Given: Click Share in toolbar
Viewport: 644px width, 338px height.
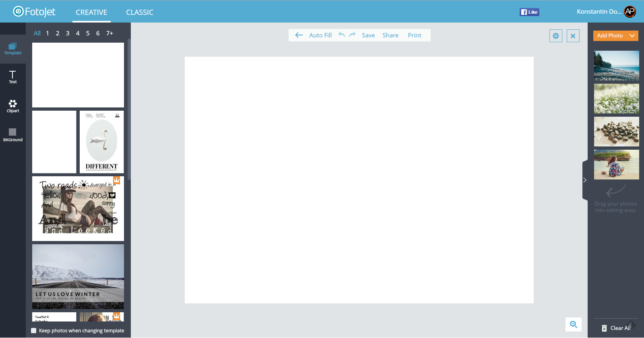Looking at the screenshot, I should pos(390,35).
